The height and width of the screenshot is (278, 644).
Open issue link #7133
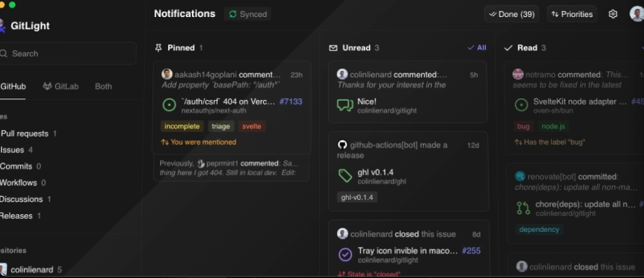pyautogui.click(x=291, y=101)
